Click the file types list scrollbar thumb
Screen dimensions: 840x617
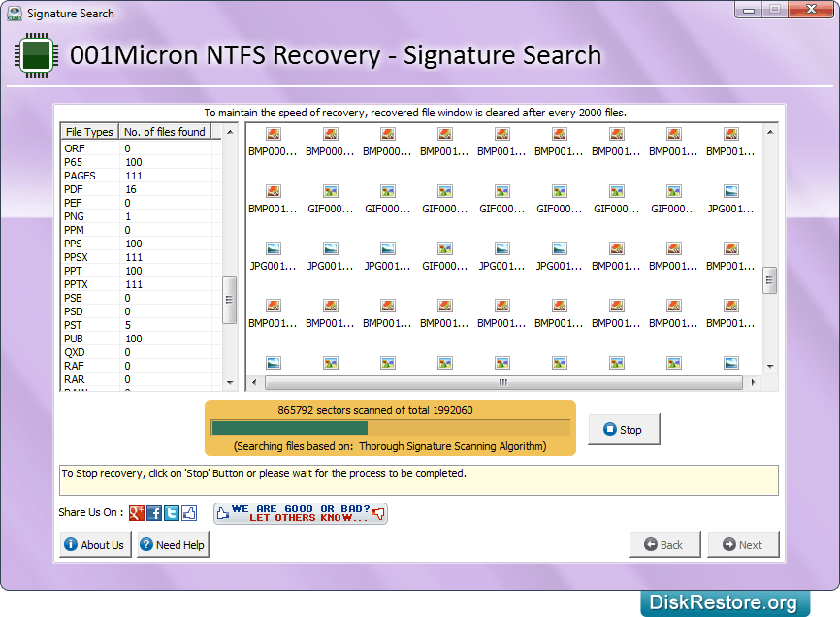tap(229, 300)
